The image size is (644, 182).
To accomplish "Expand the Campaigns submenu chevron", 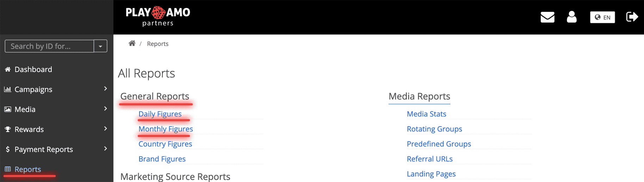I will tap(105, 89).
